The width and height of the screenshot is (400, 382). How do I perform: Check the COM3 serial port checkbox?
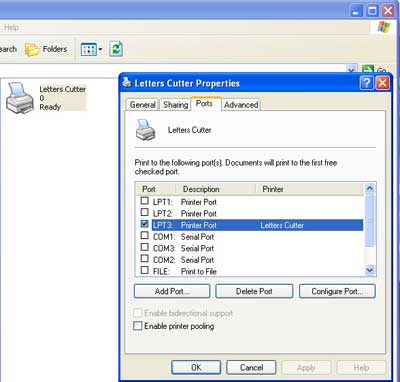coord(144,247)
